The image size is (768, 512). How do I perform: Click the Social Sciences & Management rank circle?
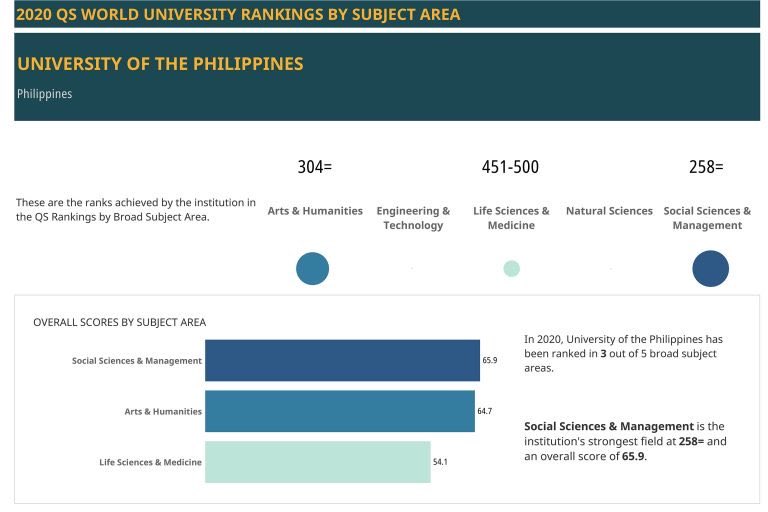(x=710, y=268)
